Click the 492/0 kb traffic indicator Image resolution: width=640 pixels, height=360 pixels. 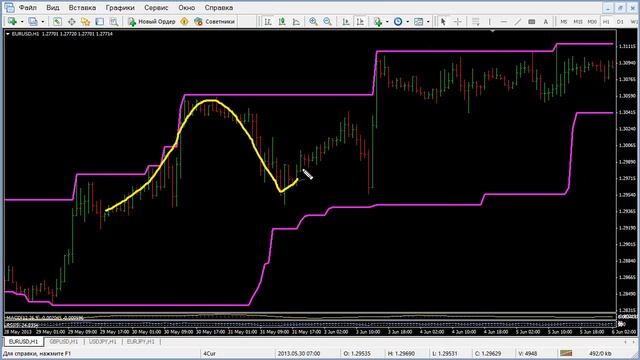(x=600, y=353)
